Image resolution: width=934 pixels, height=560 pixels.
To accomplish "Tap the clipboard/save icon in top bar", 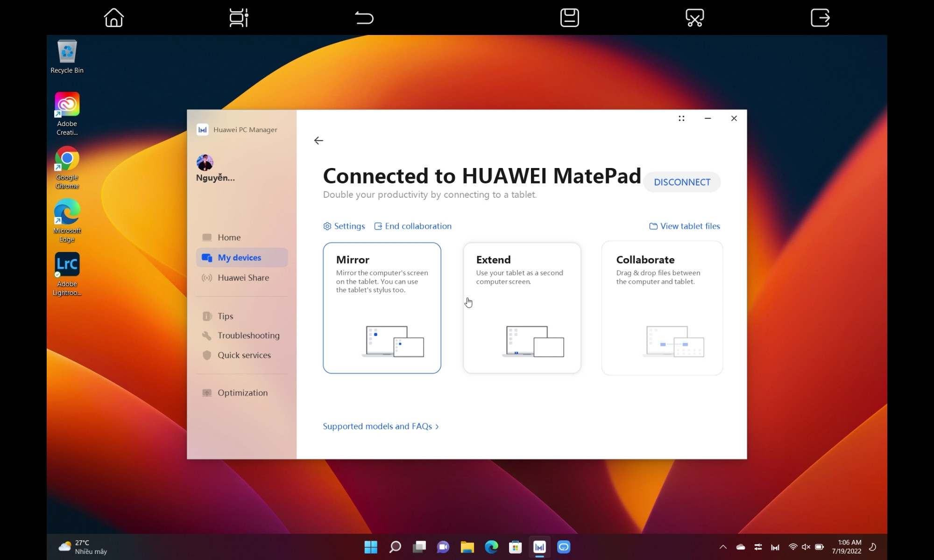I will point(569,18).
